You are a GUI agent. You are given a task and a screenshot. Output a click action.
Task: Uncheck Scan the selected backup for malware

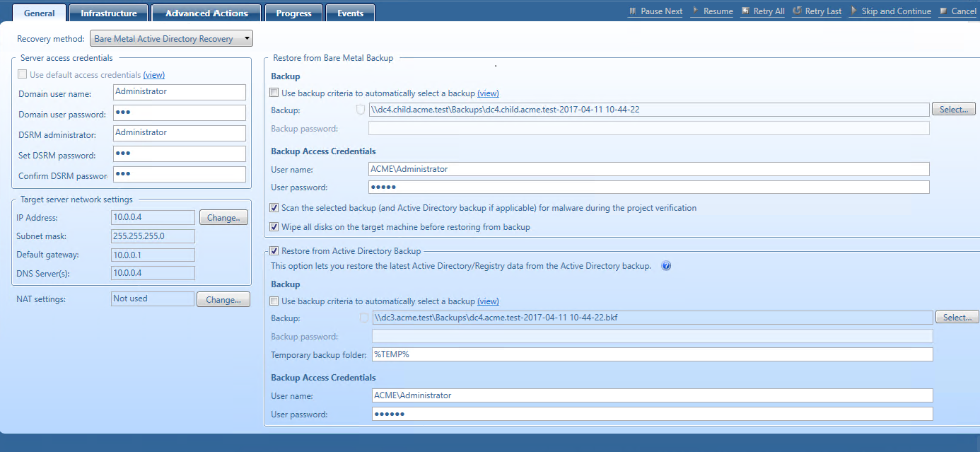(274, 208)
